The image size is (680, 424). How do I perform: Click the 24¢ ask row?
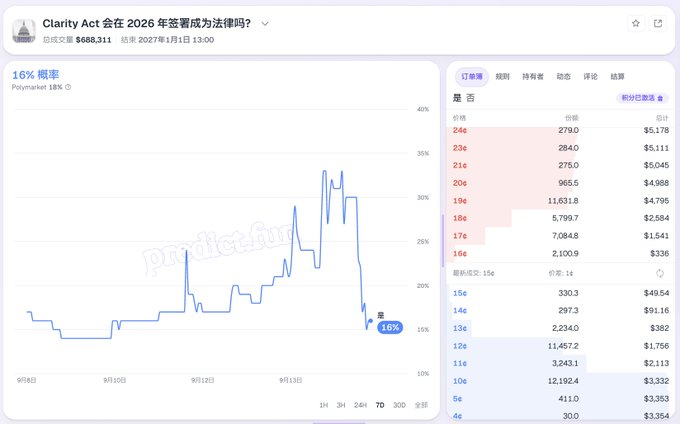pos(560,130)
